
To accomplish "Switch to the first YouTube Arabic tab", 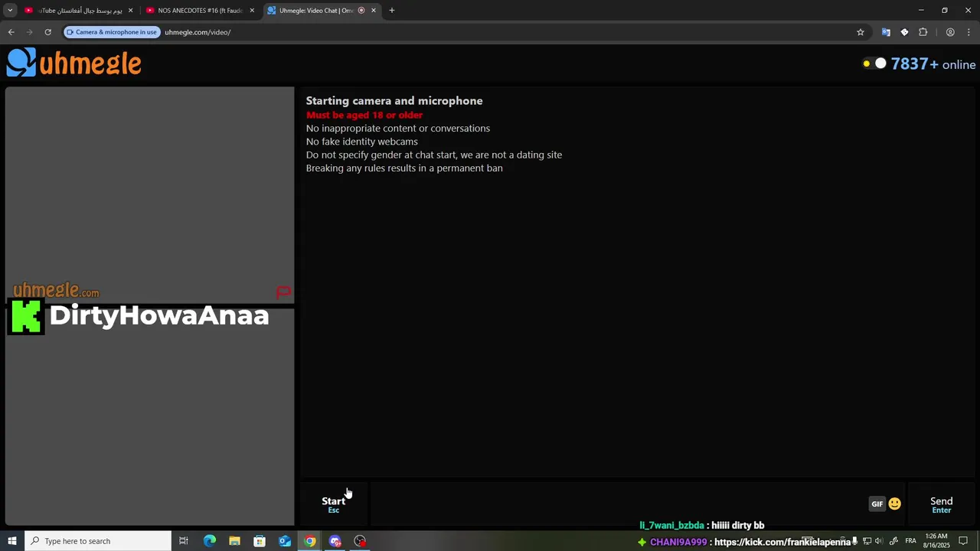I will (78, 11).
